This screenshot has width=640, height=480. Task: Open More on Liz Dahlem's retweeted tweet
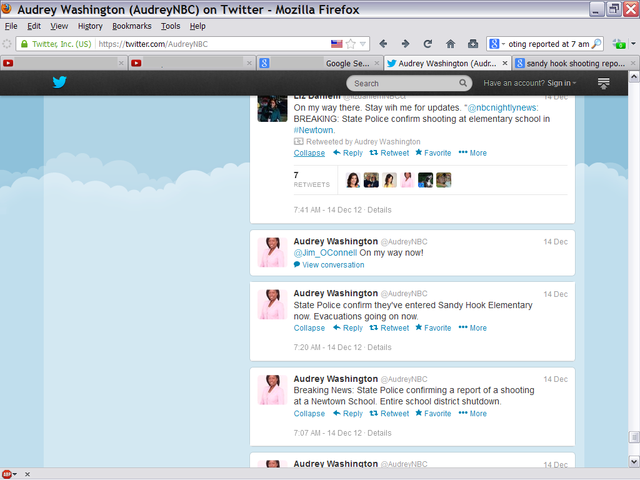coord(473,153)
